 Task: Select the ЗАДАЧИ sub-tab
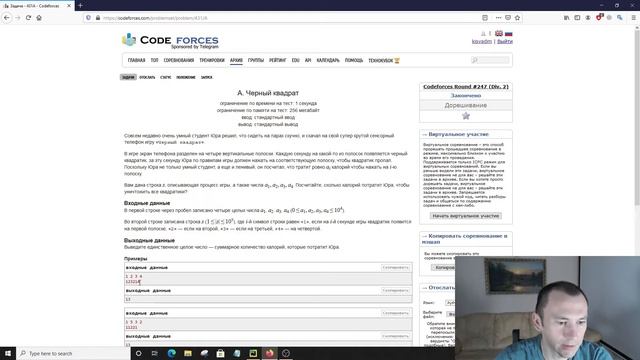click(x=128, y=77)
